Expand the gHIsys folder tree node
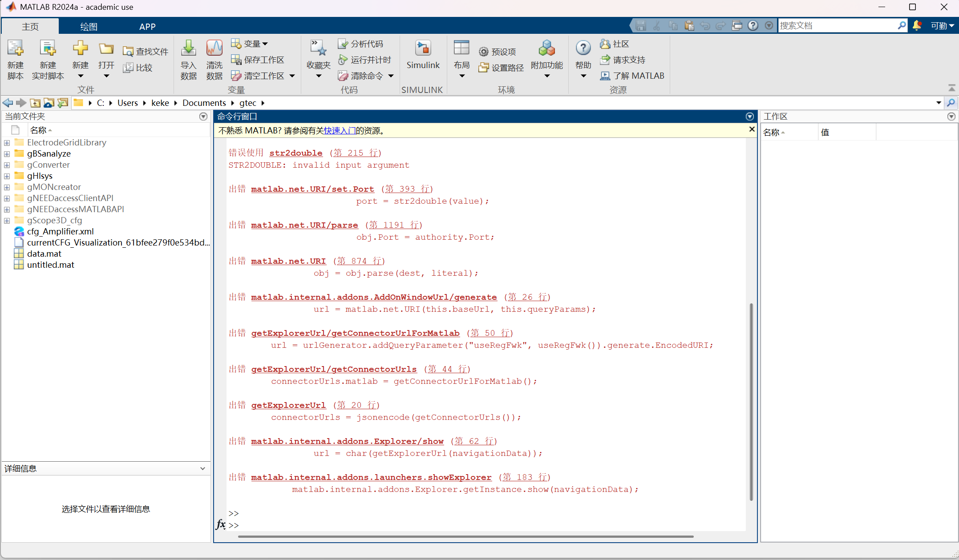Image resolution: width=959 pixels, height=560 pixels. point(7,176)
